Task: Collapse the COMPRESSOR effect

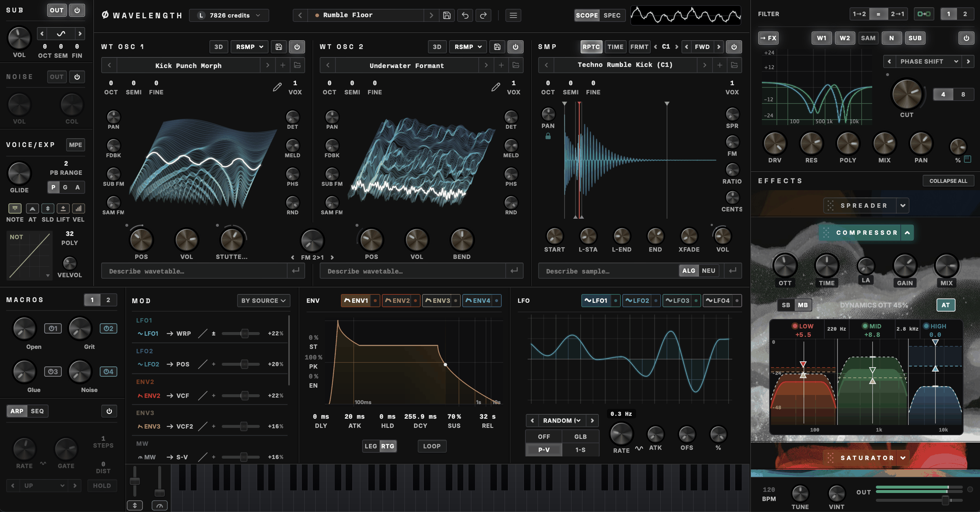Action: [907, 233]
